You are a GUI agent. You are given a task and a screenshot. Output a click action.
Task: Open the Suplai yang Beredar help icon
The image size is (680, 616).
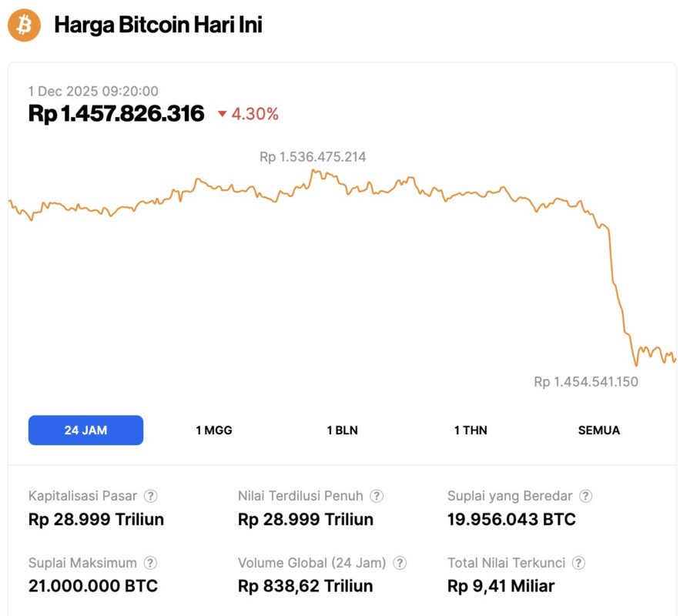586,496
